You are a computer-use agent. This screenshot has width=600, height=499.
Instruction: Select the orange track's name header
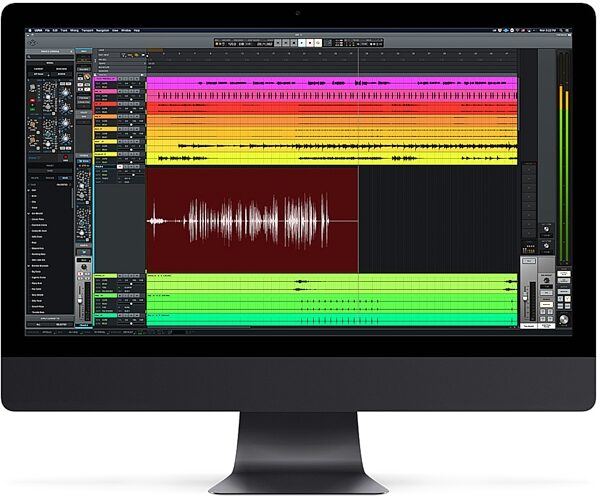coord(106,116)
